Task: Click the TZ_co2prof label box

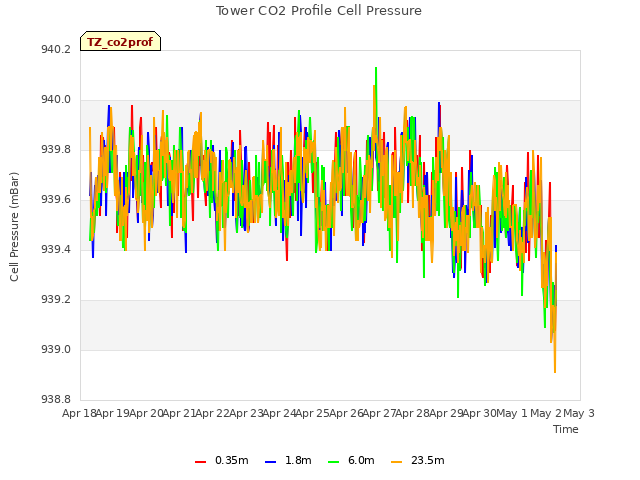Action: click(x=120, y=41)
